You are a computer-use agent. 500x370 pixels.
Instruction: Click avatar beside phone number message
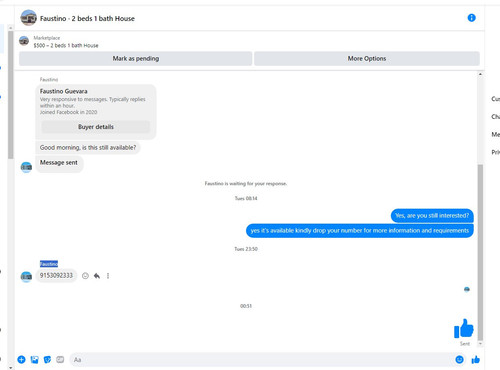[26, 277]
